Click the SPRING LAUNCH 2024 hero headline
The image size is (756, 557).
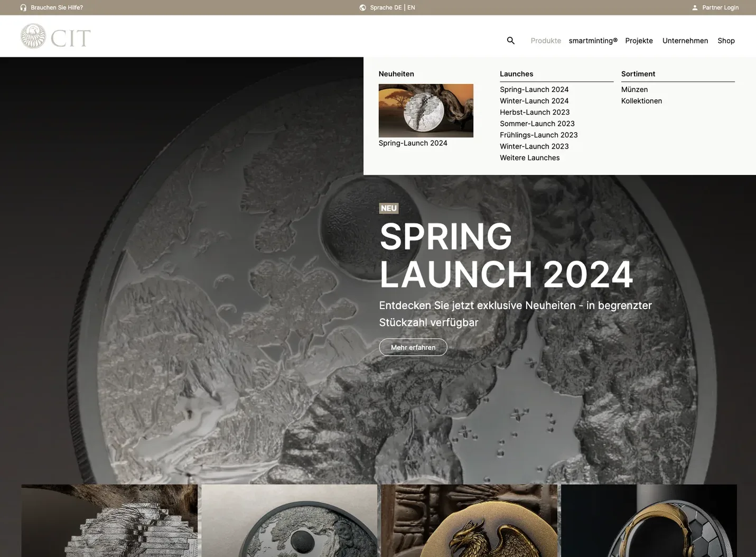(x=506, y=255)
